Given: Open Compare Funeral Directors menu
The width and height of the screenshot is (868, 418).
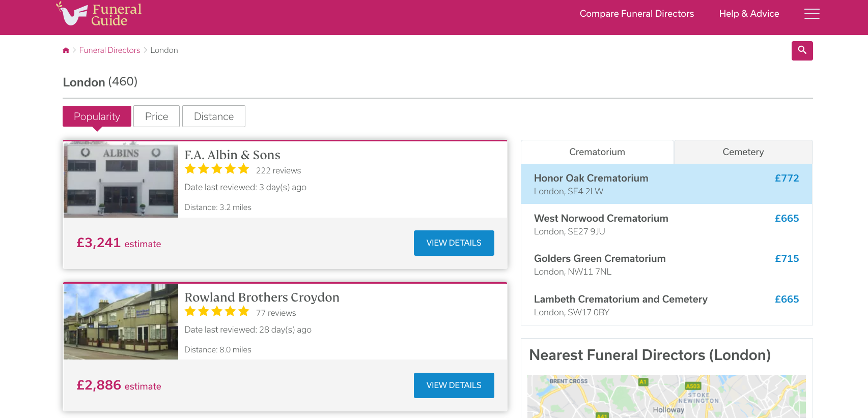Looking at the screenshot, I should (636, 14).
